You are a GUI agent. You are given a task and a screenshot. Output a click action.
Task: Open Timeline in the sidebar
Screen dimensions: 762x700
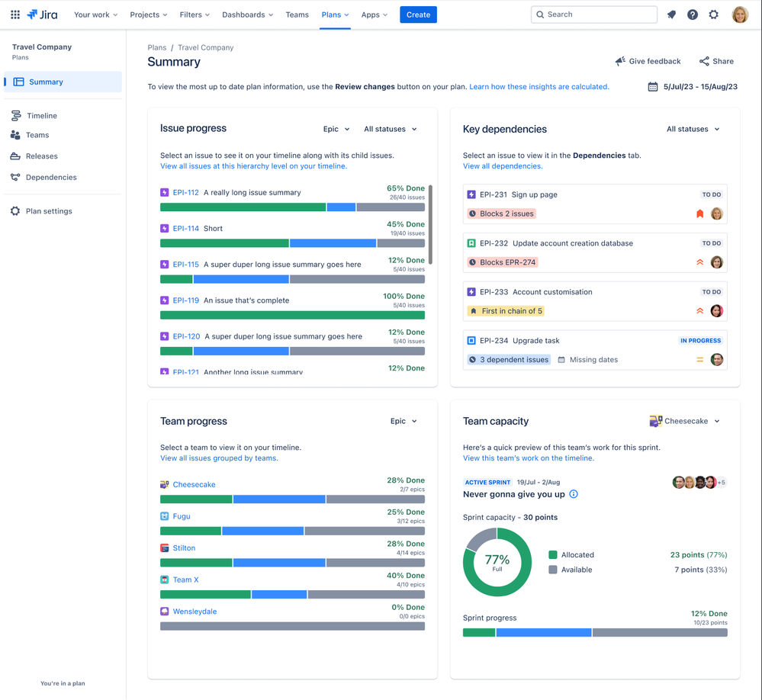42,116
